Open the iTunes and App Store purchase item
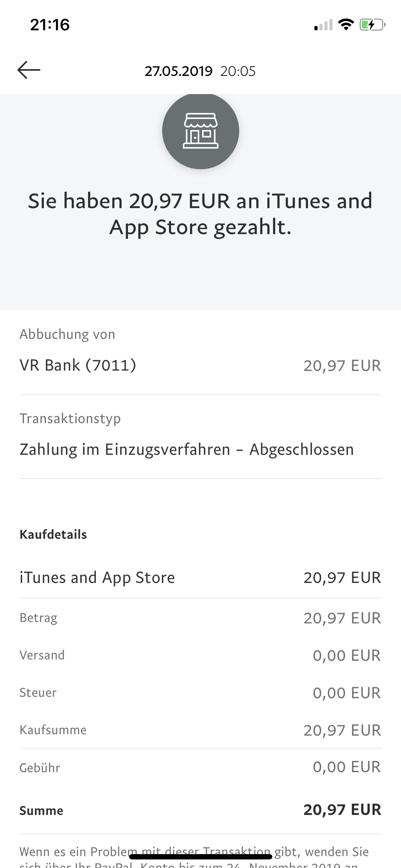 pyautogui.click(x=97, y=578)
